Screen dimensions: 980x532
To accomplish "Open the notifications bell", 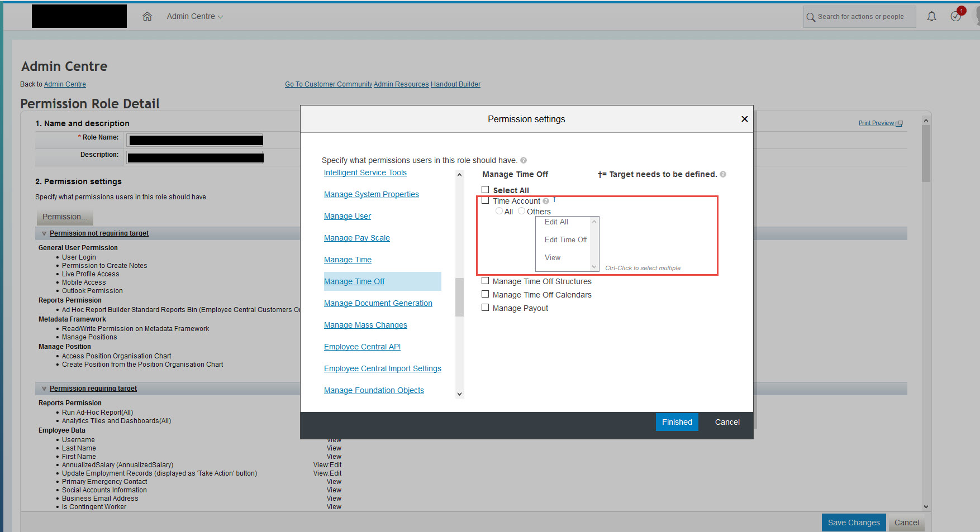I will (x=931, y=16).
